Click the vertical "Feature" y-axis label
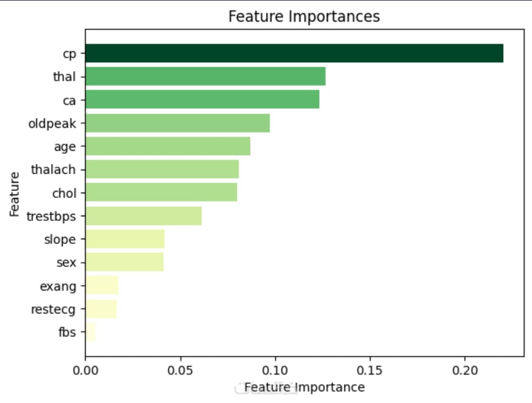 pos(15,193)
